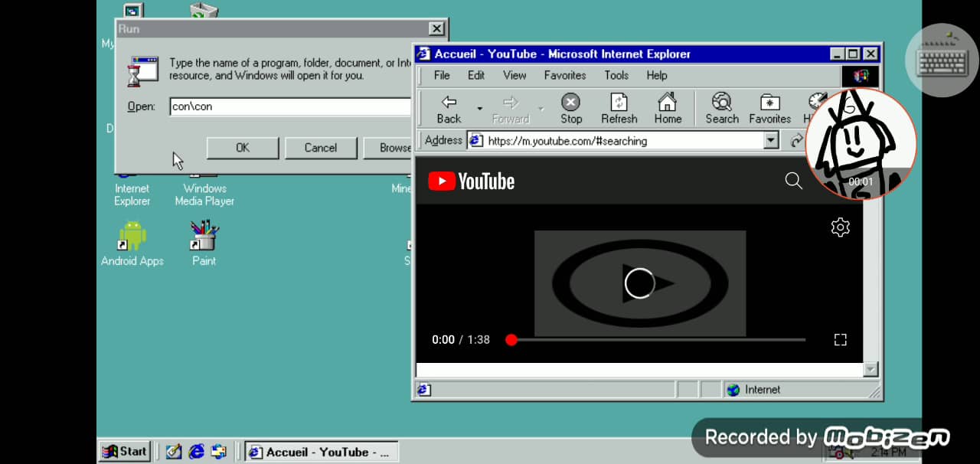Viewport: 980px width, 464px height.
Task: Open the YouTube settings gear
Action: 841,227
